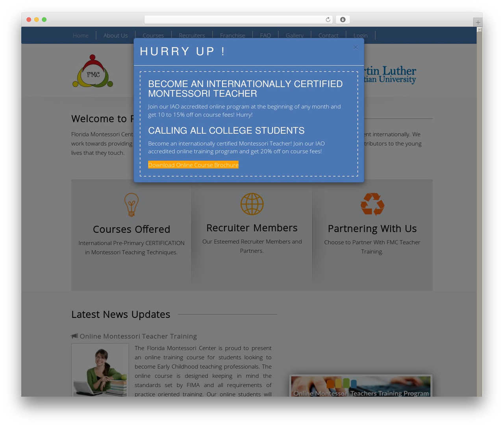Open a new tab with plus button

pos(478,22)
